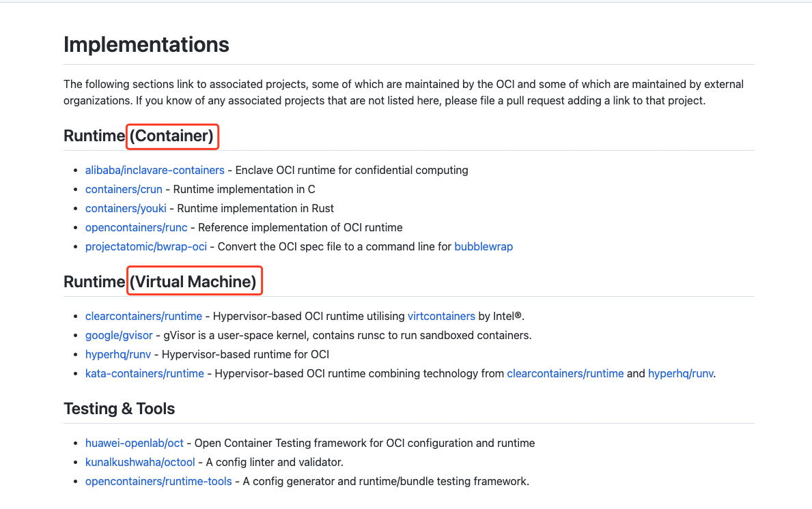Click text "gVisor is a user-space kernel" description
Screen dimensions: 812x509
pos(348,335)
